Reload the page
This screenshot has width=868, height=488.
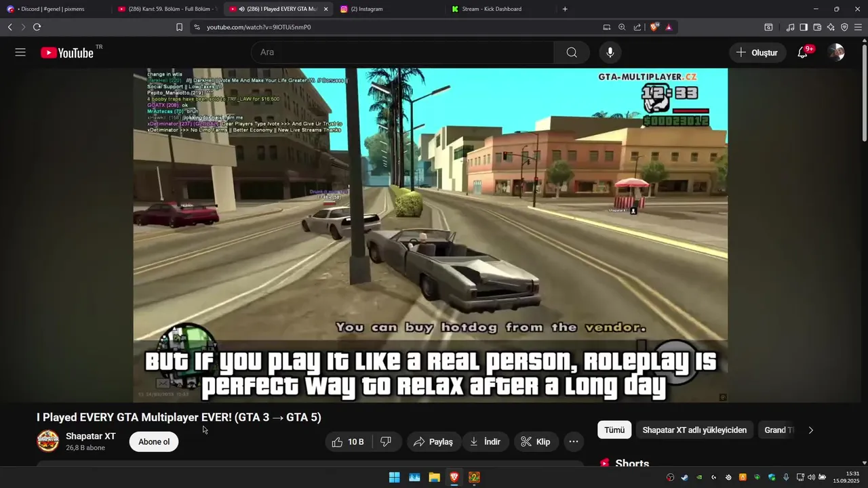click(37, 27)
